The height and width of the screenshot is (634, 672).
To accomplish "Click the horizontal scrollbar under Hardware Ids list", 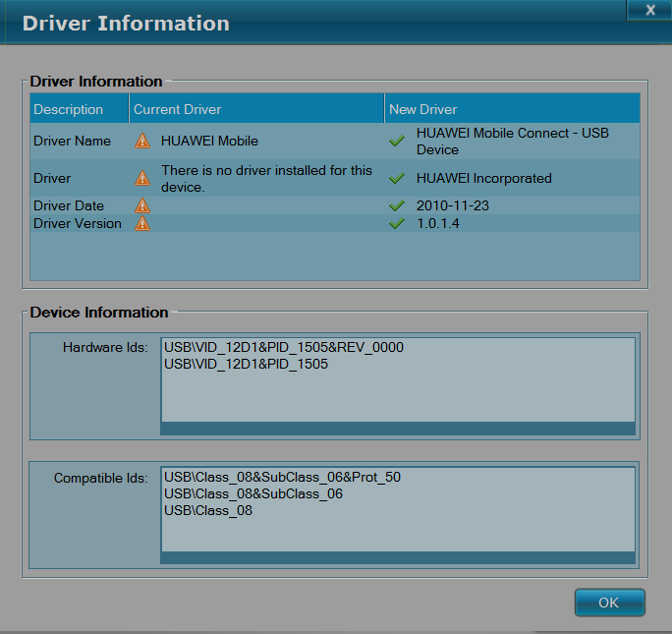I will click(398, 429).
